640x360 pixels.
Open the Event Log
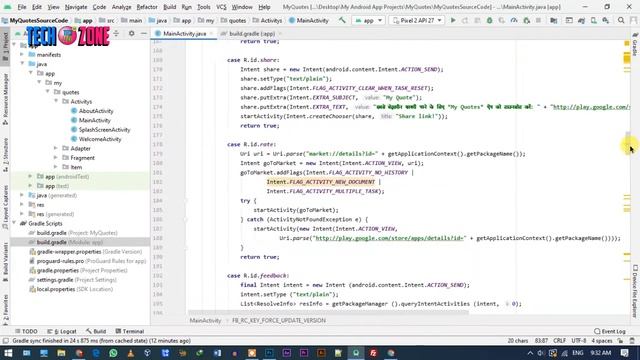pos(610,331)
